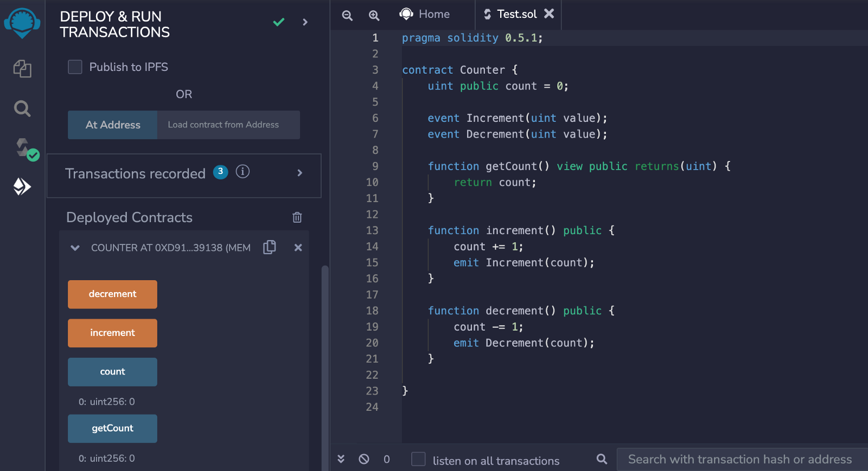
Task: Select the Deploy & Run Transactions icon
Action: (22, 186)
